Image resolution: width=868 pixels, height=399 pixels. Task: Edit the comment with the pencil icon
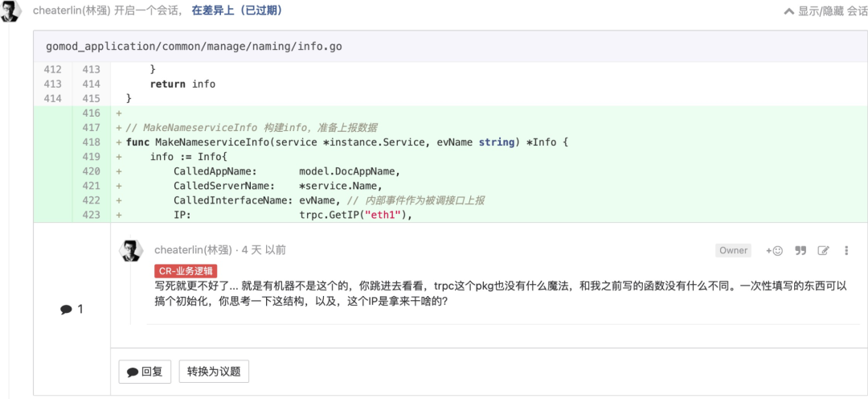pos(823,250)
